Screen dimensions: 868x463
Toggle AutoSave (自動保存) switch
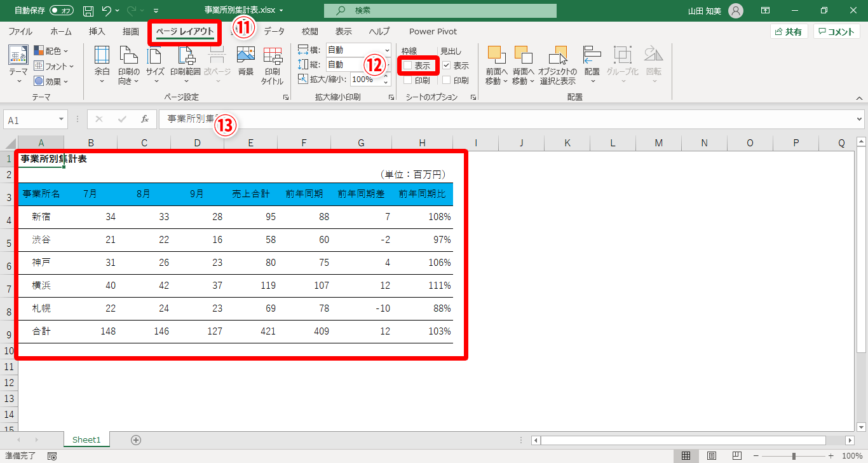[62, 10]
